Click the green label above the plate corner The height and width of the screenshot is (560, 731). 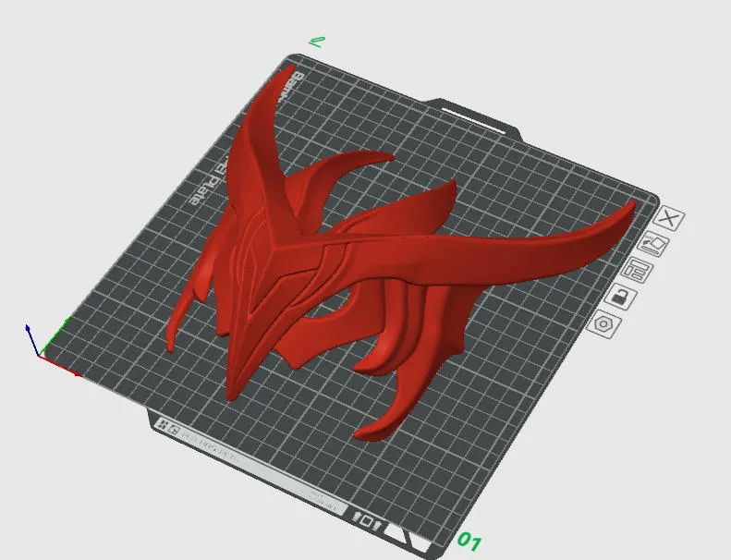[x=317, y=43]
